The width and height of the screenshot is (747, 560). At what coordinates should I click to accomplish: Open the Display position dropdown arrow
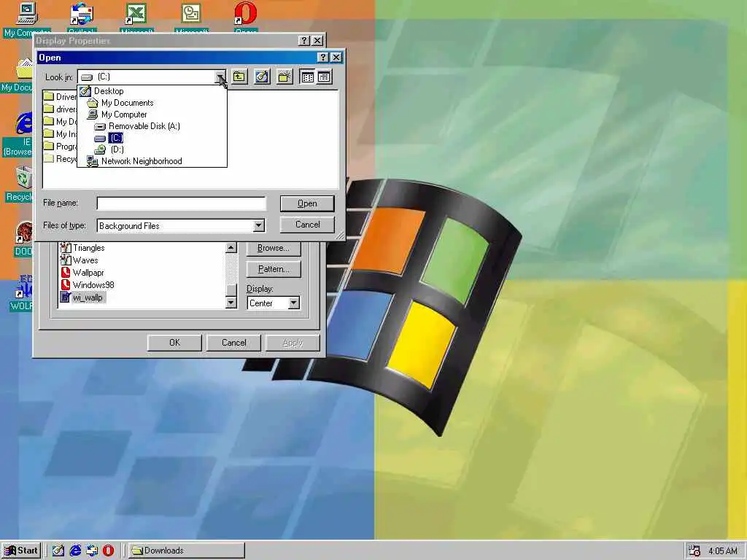tap(294, 303)
